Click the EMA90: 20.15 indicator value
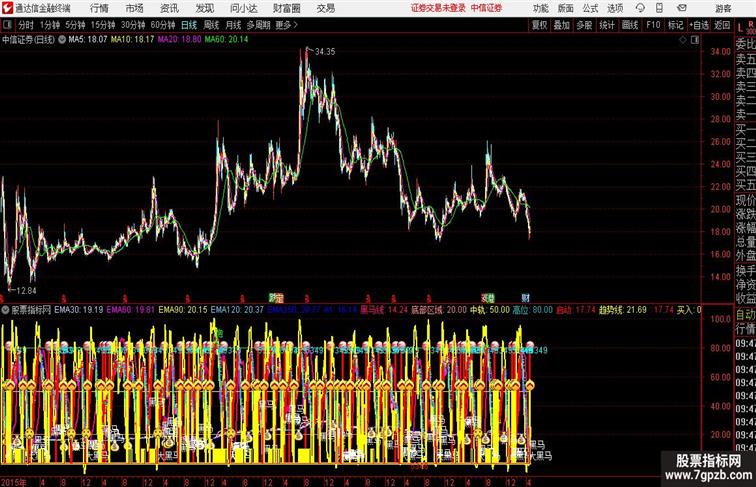The height and width of the screenshot is (487, 756). [183, 310]
